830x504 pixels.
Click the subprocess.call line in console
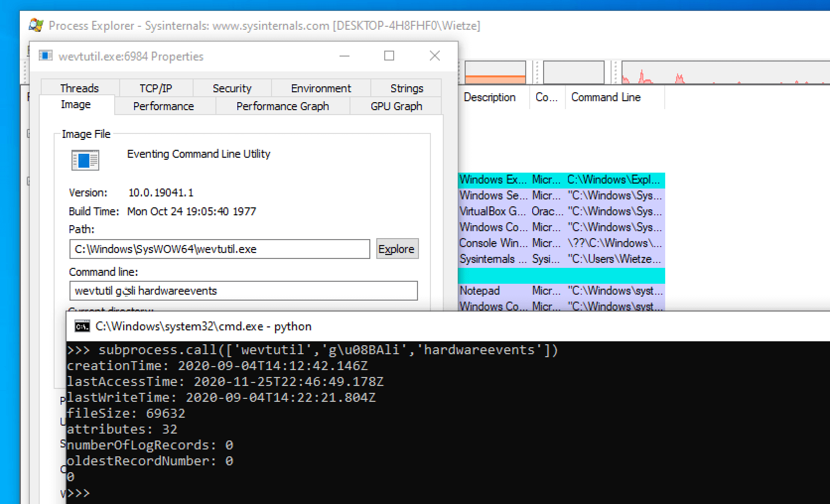pyautogui.click(x=313, y=350)
